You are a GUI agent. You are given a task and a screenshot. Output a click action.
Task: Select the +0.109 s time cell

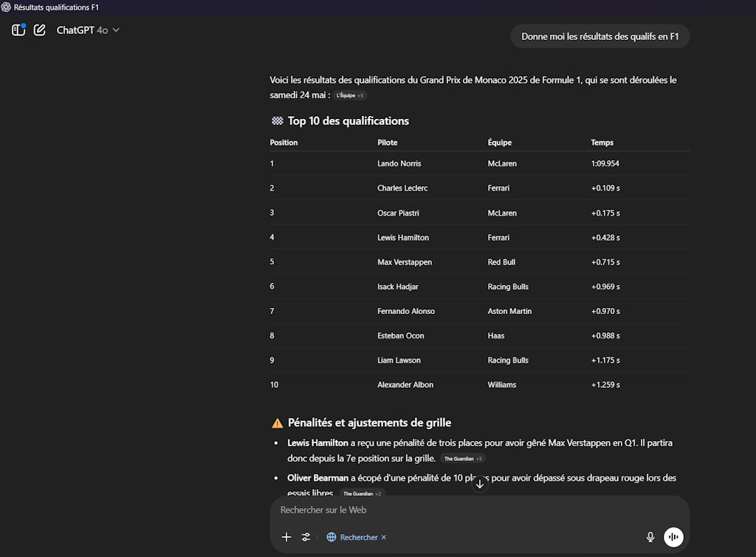(x=605, y=188)
